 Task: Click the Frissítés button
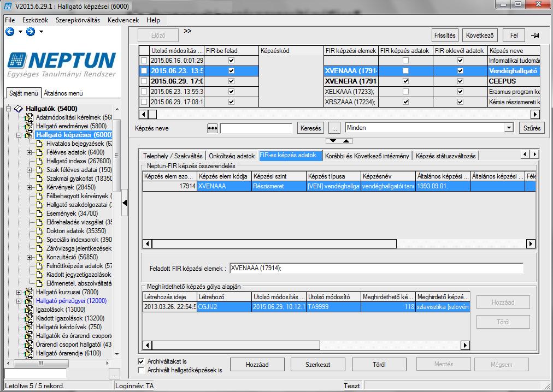(x=445, y=35)
